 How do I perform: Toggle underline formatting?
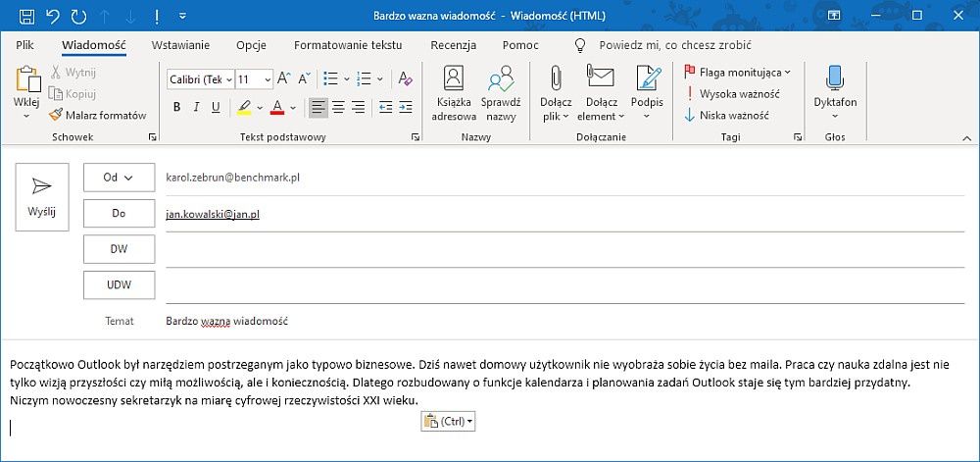pos(216,108)
